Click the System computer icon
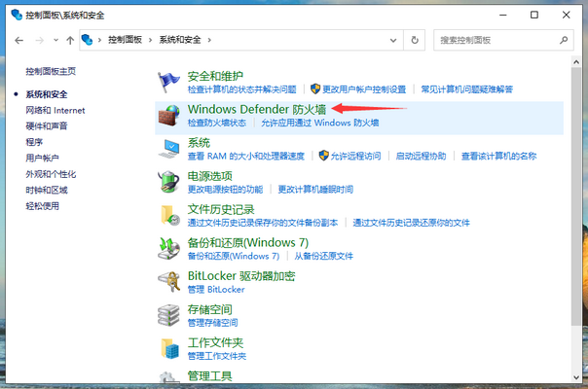Screen dimensions: 588x389 170,148
